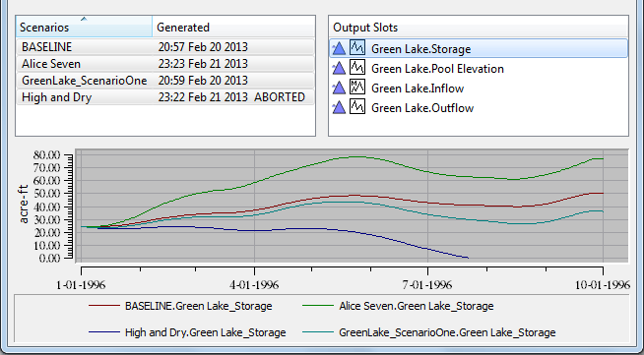Select the High and Dry scenario row
Viewport: 644px width, 355px height.
[165, 97]
